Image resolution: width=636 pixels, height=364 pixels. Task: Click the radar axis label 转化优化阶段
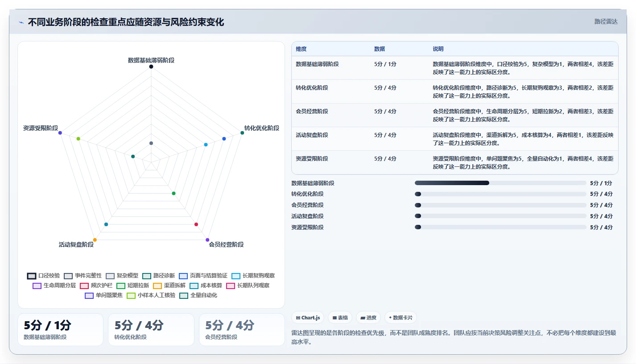pyautogui.click(x=261, y=128)
